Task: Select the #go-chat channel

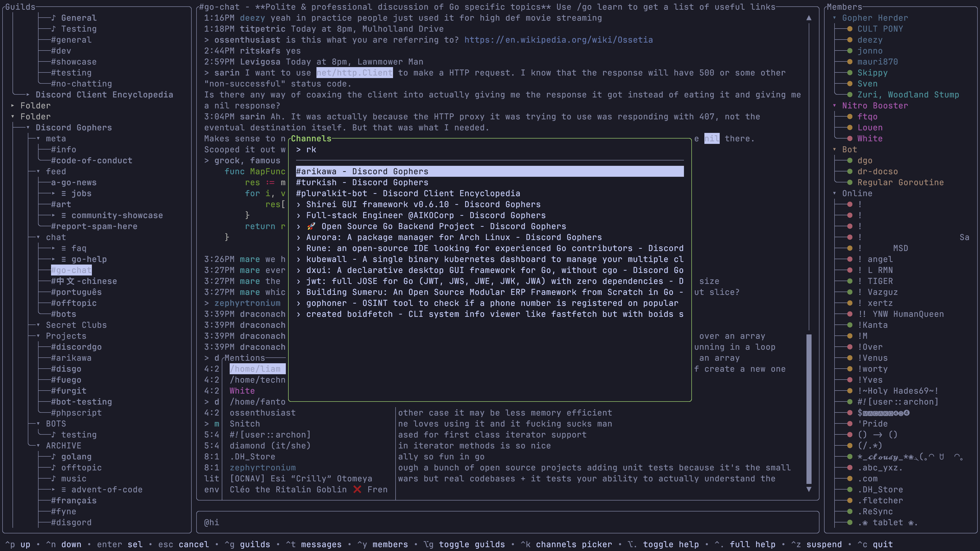Action: pyautogui.click(x=71, y=270)
